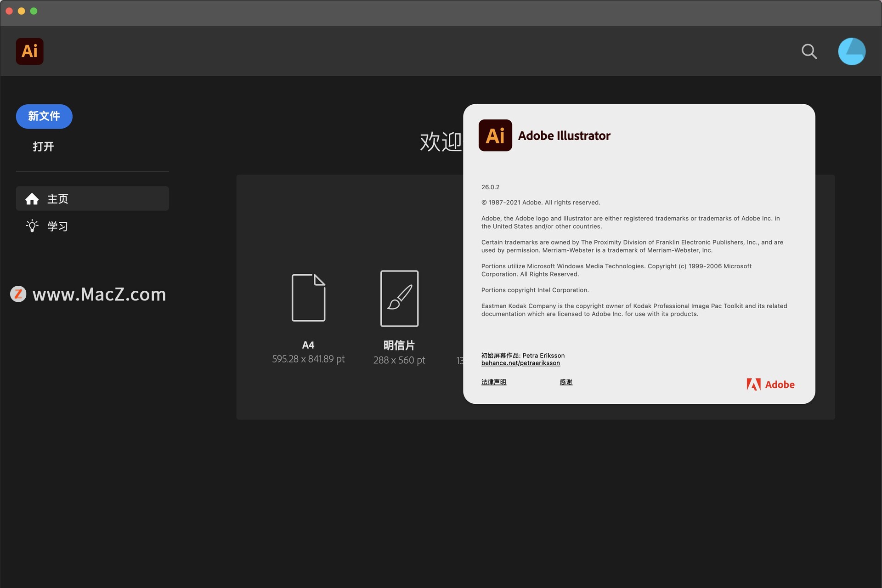Viewport: 882px width, 588px height.
Task: Open the search magnifier icon
Action: tap(809, 51)
